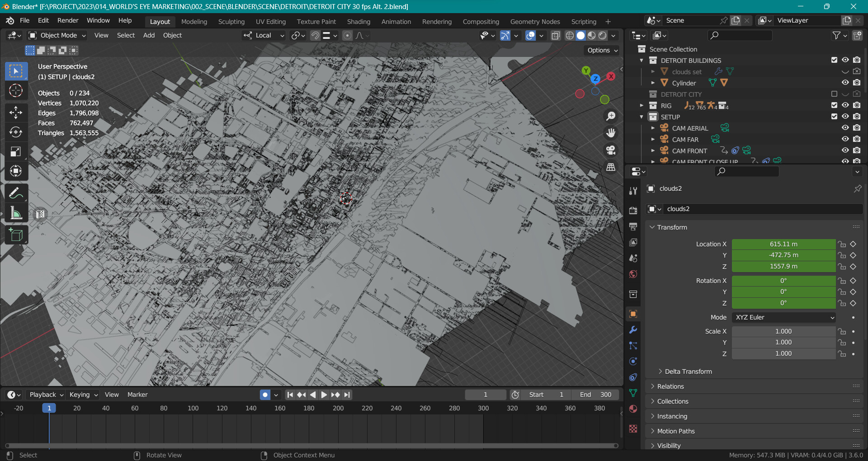Activate the Measure tool

16,213
